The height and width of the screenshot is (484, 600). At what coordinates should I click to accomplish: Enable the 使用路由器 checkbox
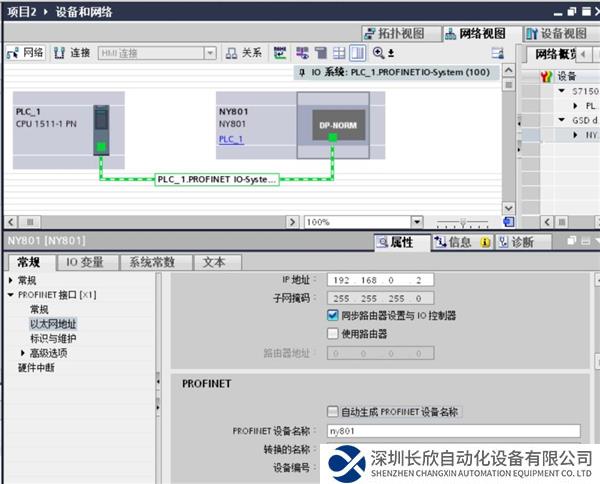click(333, 334)
